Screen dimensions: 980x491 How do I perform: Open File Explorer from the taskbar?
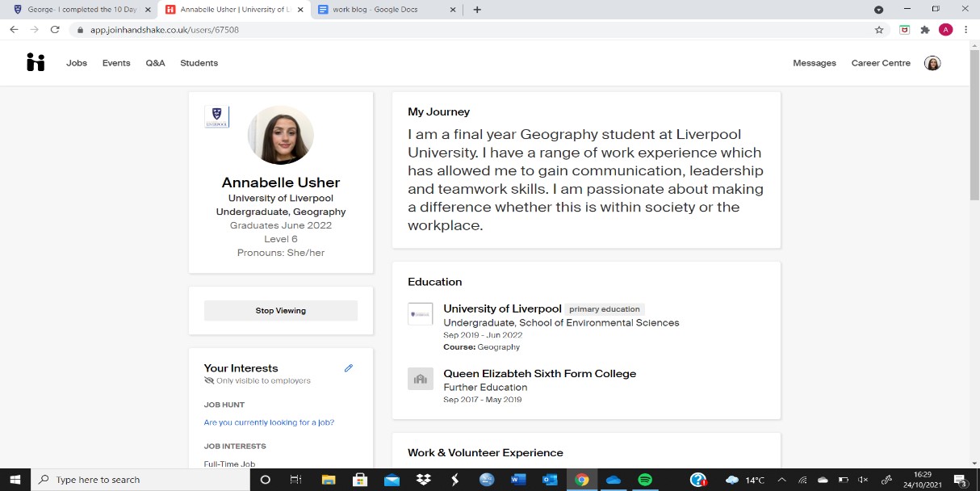tap(329, 480)
